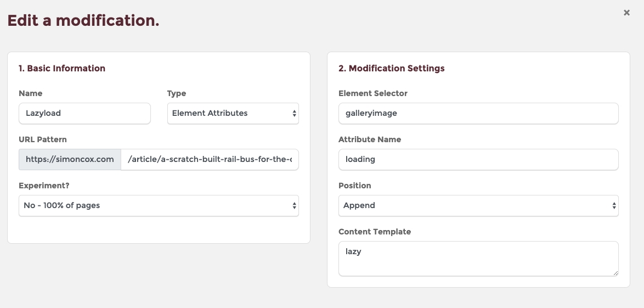Click the Attribute Name label
Screen dimensions: 644x308
[x=370, y=139]
